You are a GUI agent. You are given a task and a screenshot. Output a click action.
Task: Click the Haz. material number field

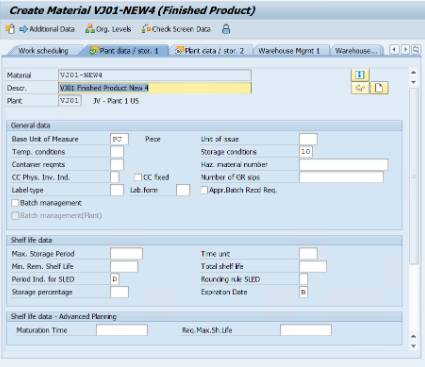[343, 164]
